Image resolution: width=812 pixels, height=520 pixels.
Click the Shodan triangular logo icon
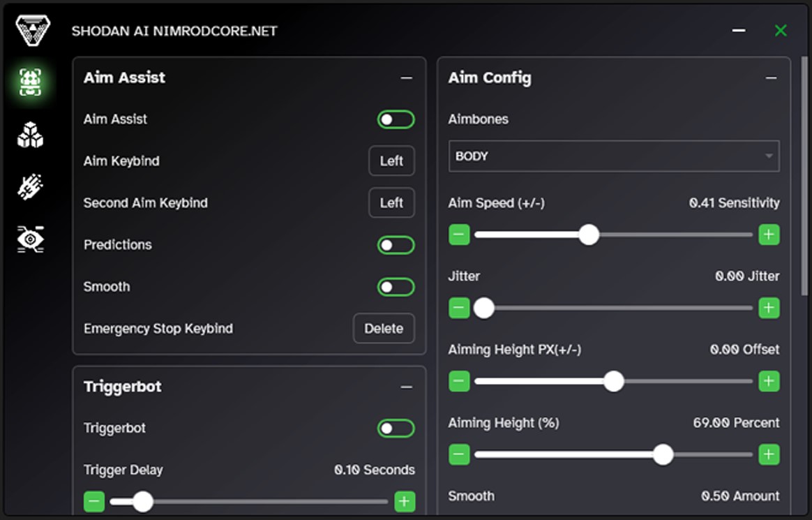[33, 31]
